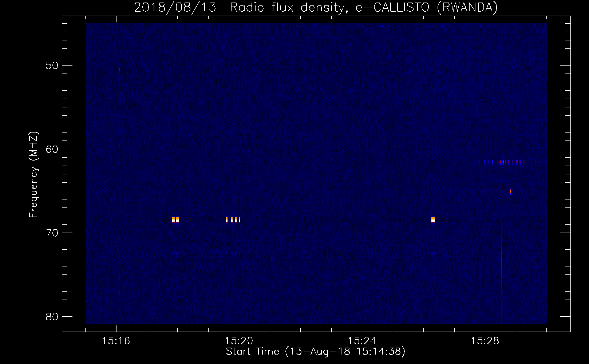589x364 pixels.
Task: Click the bright burst near 15:26 at 68 MHz
Action: pyautogui.click(x=433, y=219)
